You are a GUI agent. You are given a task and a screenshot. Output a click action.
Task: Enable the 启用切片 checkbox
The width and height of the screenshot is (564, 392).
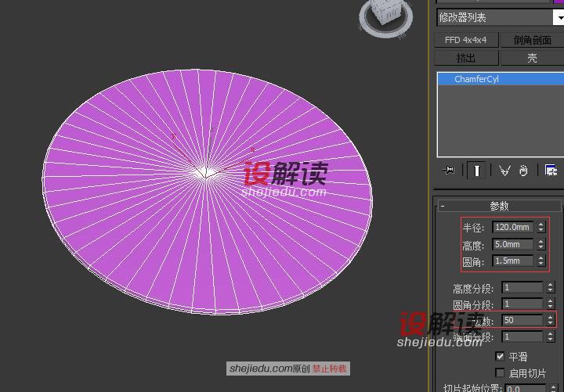500,373
